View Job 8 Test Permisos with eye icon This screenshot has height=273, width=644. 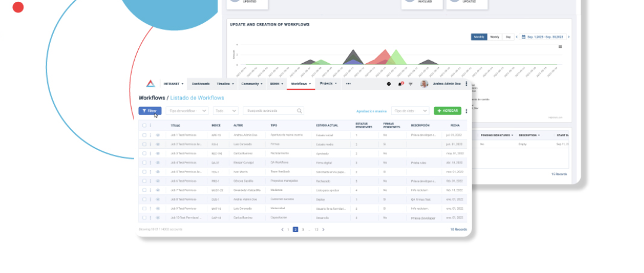158,200
